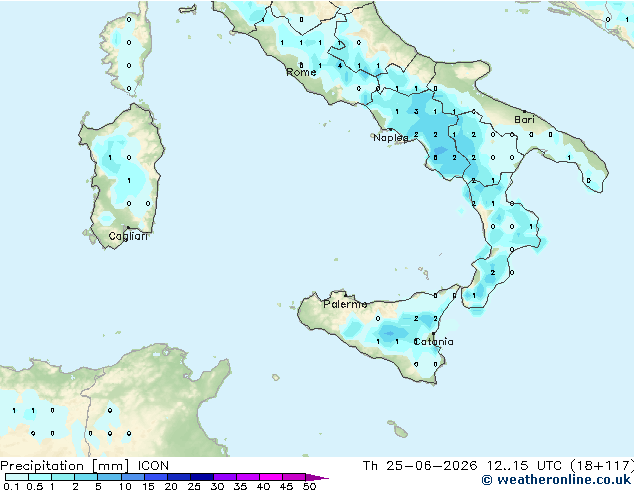Click the Rome city label
The height and width of the screenshot is (490, 634).
pos(301,72)
